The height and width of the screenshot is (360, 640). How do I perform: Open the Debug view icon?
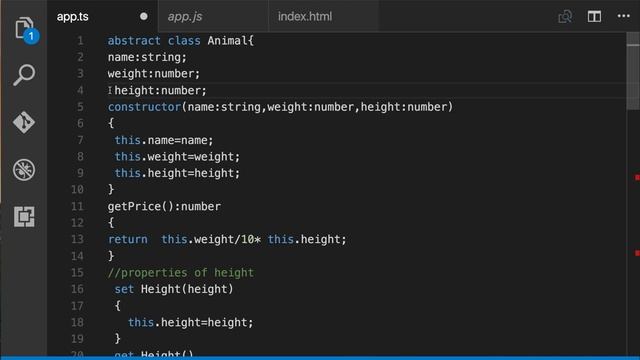point(24,169)
